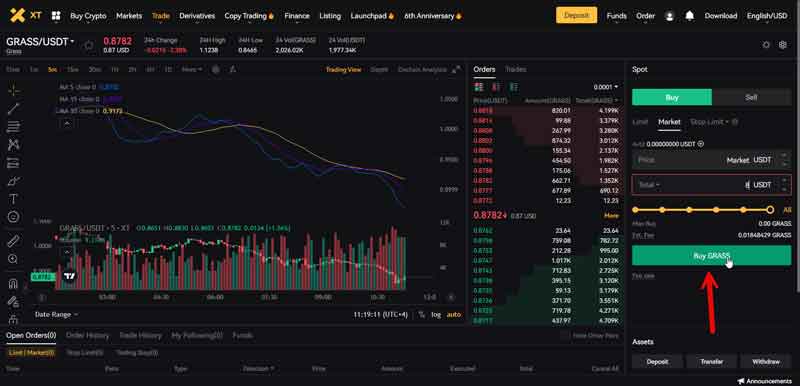Toggle log scale on chart
This screenshot has height=386, width=800.
coord(436,315)
